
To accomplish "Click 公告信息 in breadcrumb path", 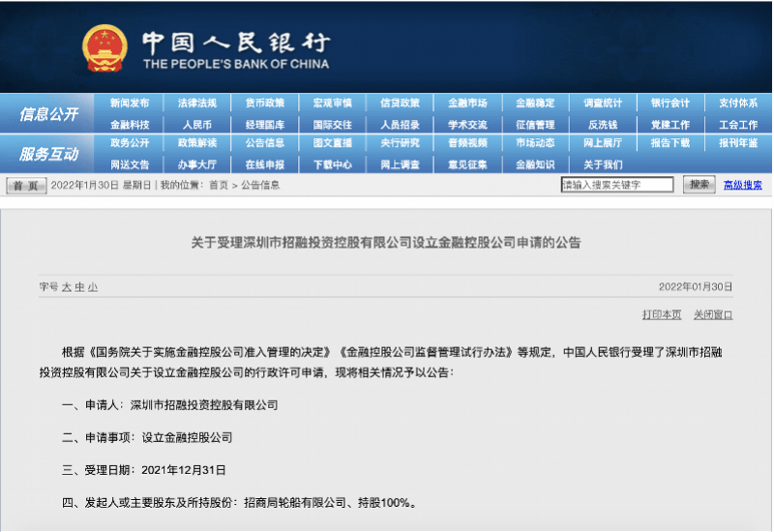I will pyautogui.click(x=260, y=185).
